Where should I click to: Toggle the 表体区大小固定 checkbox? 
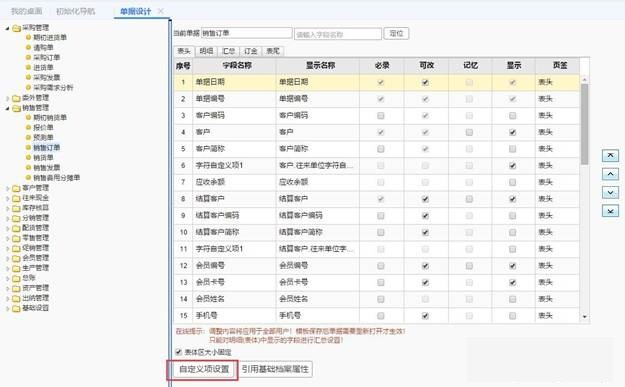(x=179, y=352)
